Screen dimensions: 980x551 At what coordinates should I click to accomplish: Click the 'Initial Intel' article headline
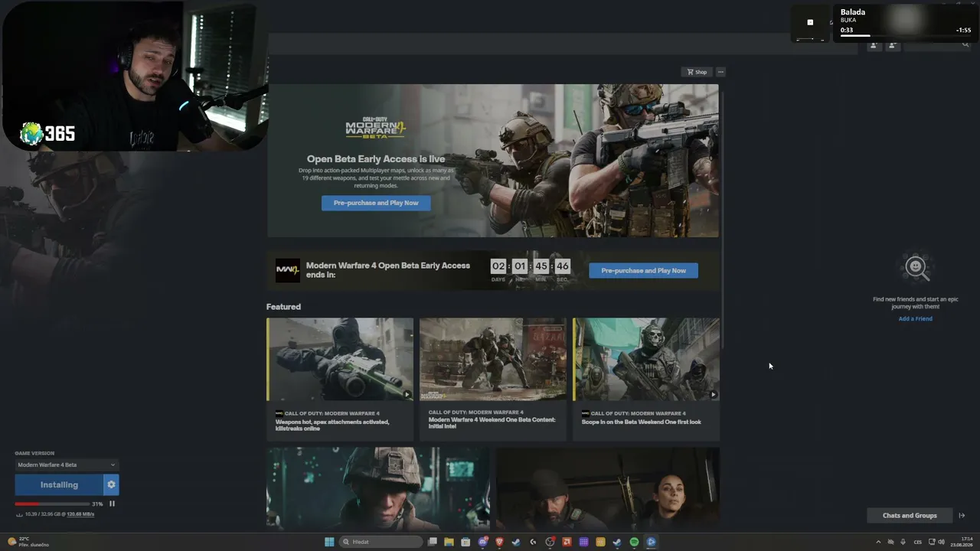tap(492, 422)
